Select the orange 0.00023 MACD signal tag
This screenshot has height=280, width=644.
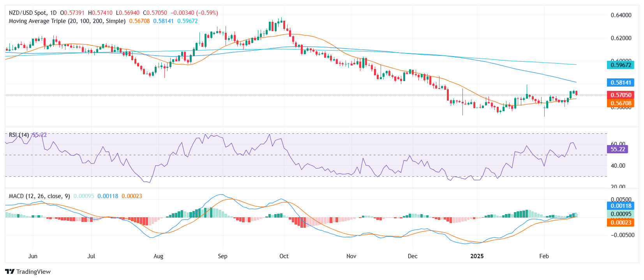[621, 223]
